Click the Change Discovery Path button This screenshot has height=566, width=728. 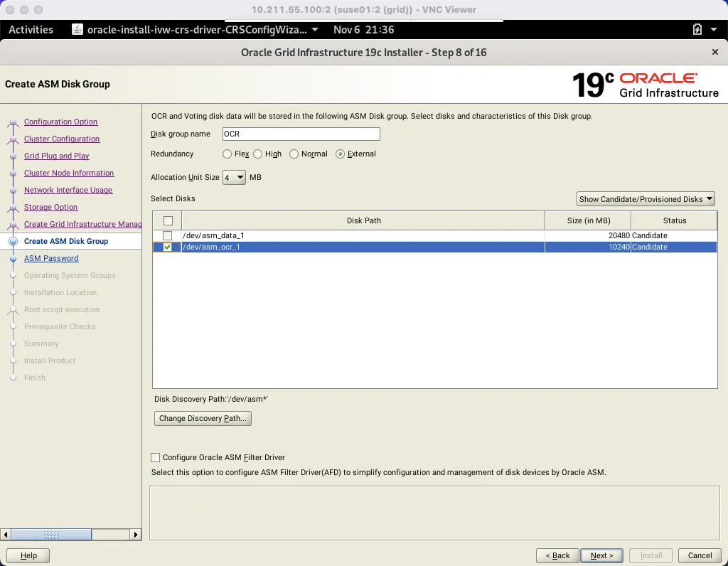pyautogui.click(x=203, y=418)
